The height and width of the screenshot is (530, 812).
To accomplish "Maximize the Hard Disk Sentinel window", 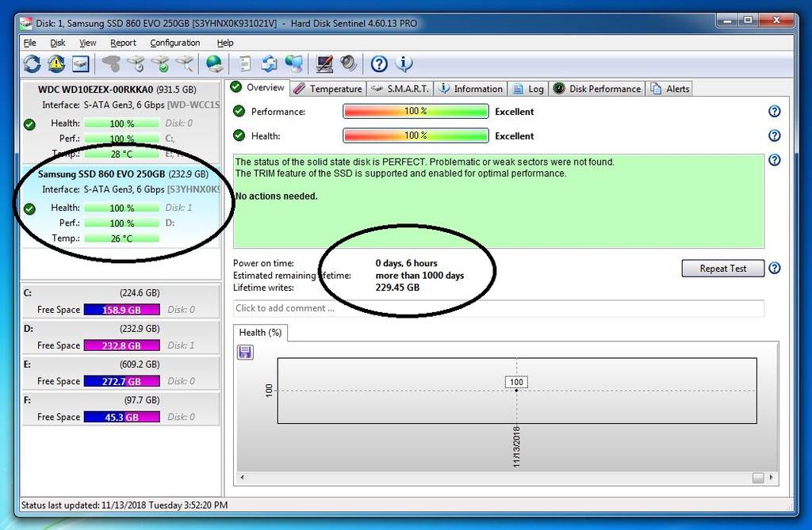I will 748,21.
